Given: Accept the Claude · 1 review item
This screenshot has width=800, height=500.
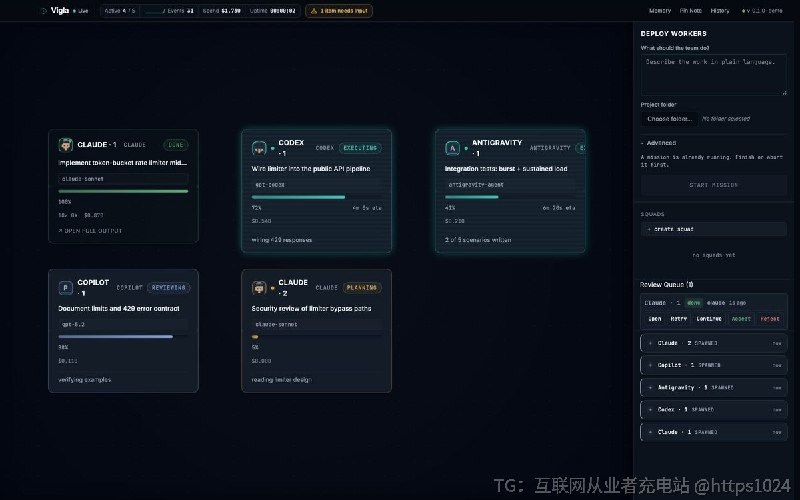Looking at the screenshot, I should click(741, 319).
